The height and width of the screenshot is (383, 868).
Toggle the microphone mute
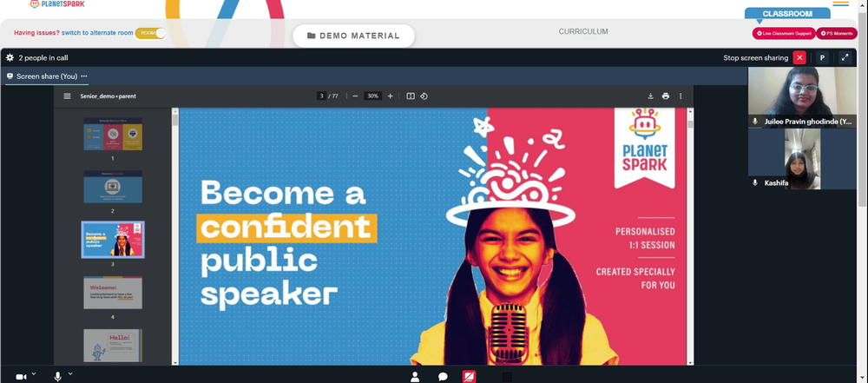coord(57,377)
